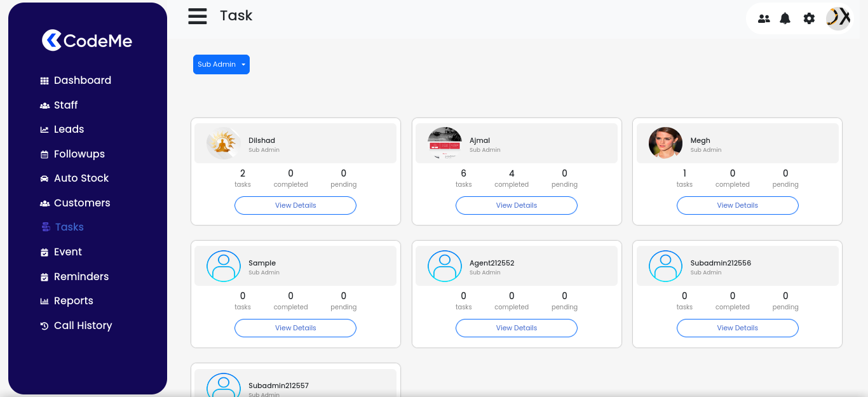This screenshot has height=397, width=868.
Task: Open the Dashboard menu item
Action: click(83, 80)
